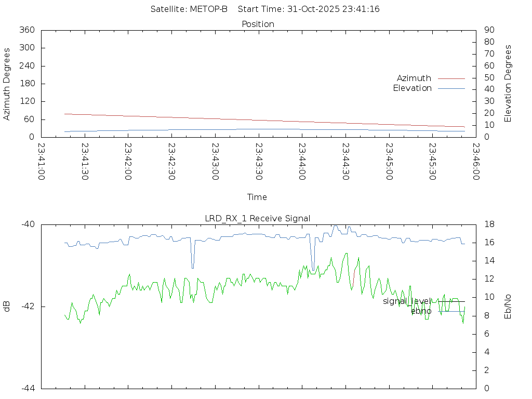532x399 pixels.
Task: Select the 23:46:00 time tick label
Action: click(475, 162)
